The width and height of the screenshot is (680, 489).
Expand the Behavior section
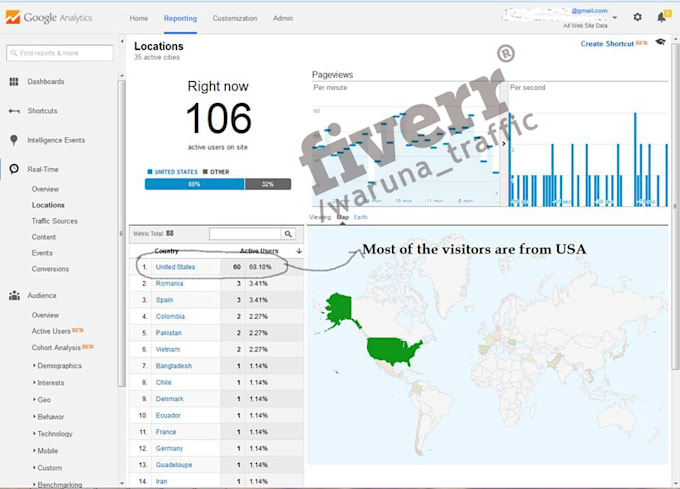49,417
